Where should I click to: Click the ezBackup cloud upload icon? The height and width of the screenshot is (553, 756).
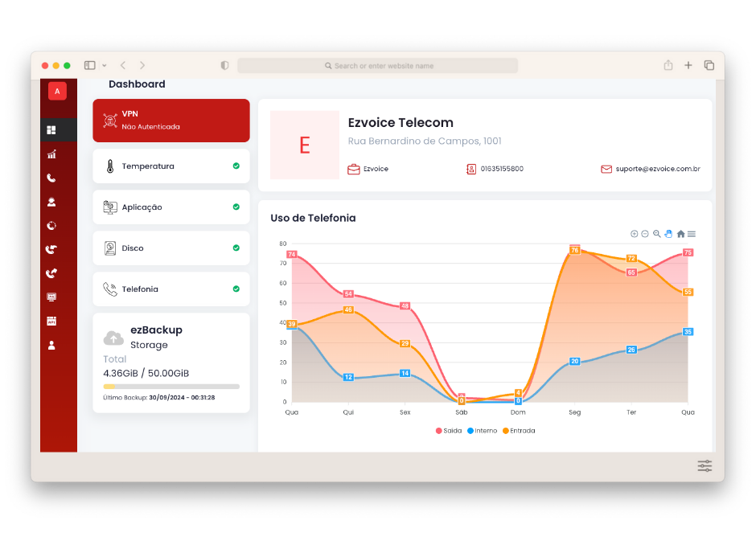(113, 338)
